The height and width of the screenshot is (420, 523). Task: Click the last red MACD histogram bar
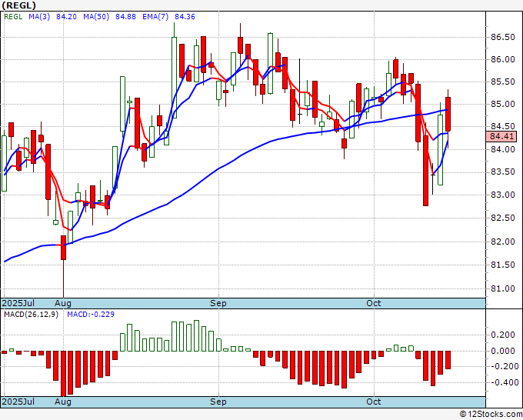(x=448, y=360)
